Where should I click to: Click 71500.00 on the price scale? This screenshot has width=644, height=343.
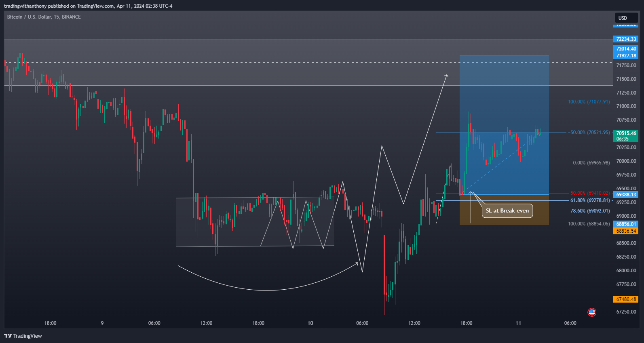[626, 79]
